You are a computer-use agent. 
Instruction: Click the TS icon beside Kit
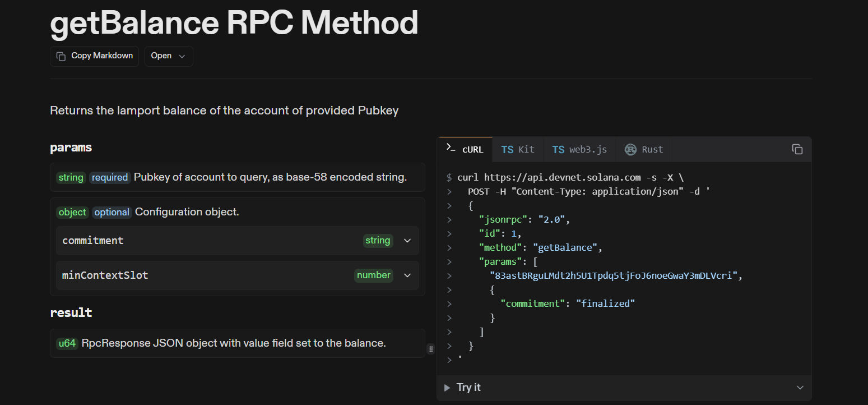[507, 149]
